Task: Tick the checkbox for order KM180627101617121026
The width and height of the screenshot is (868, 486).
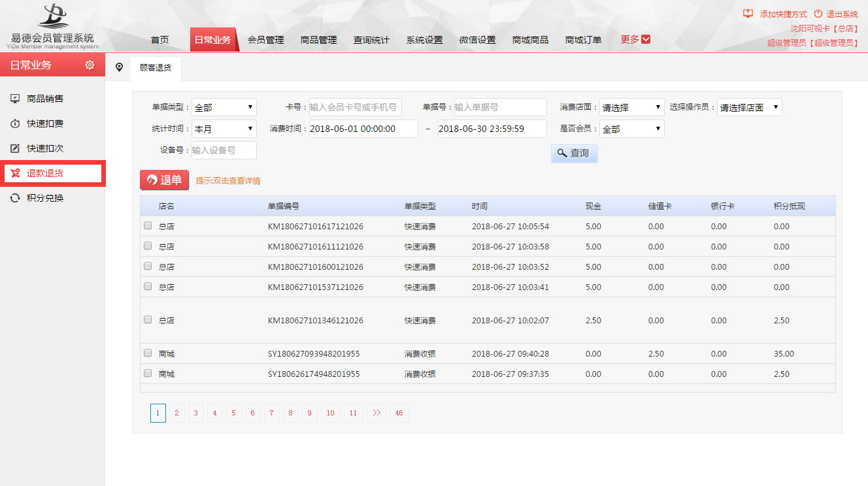Action: pos(147,226)
